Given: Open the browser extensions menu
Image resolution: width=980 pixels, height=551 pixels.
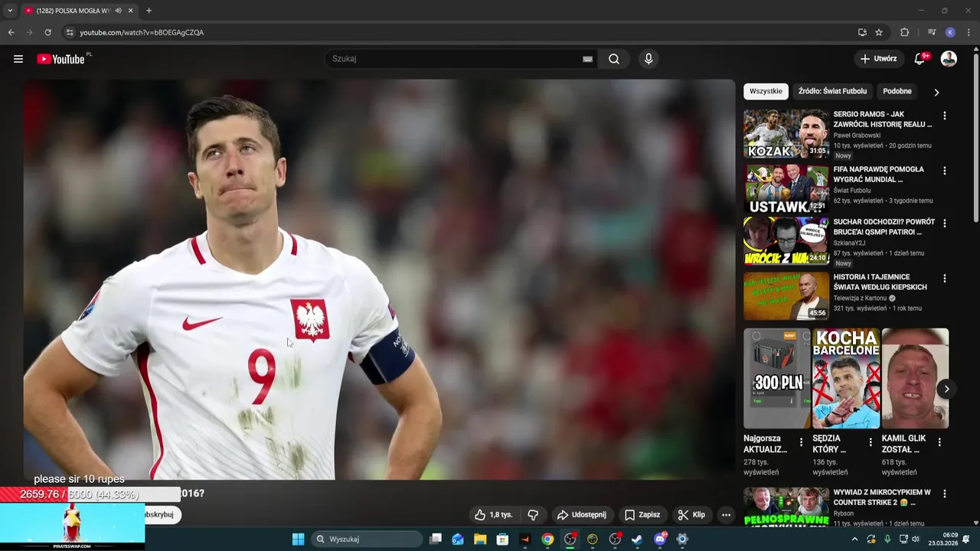Looking at the screenshot, I should (x=904, y=32).
